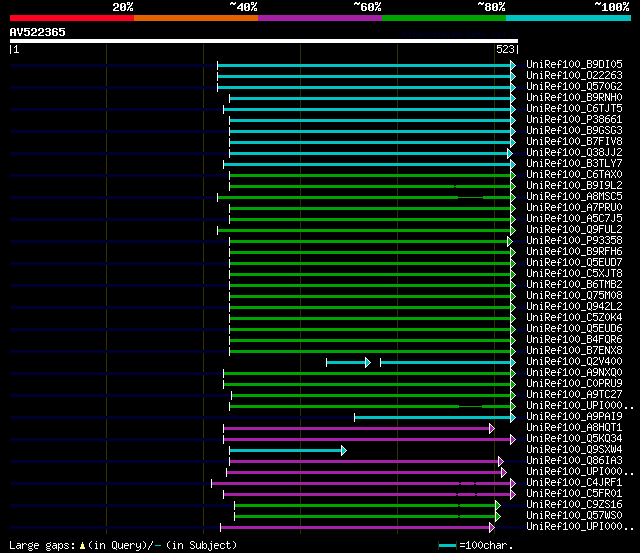Image resolution: width=640 pixels, height=553 pixels.
Task: Choose the UniRef100_B3TLY7 hit name
Action: pos(574,164)
